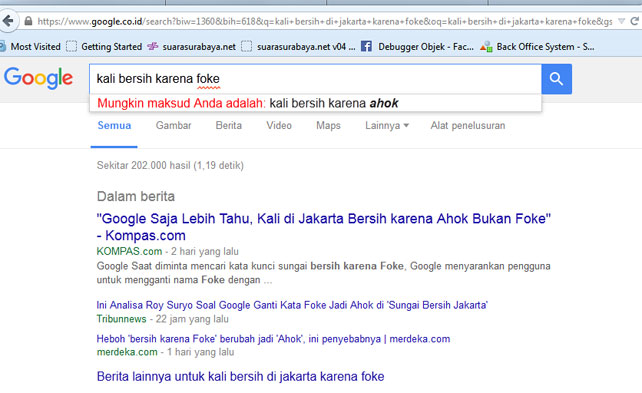The image size is (642, 393).
Task: Click the 'Dalam berita' section heading
Action: (136, 196)
